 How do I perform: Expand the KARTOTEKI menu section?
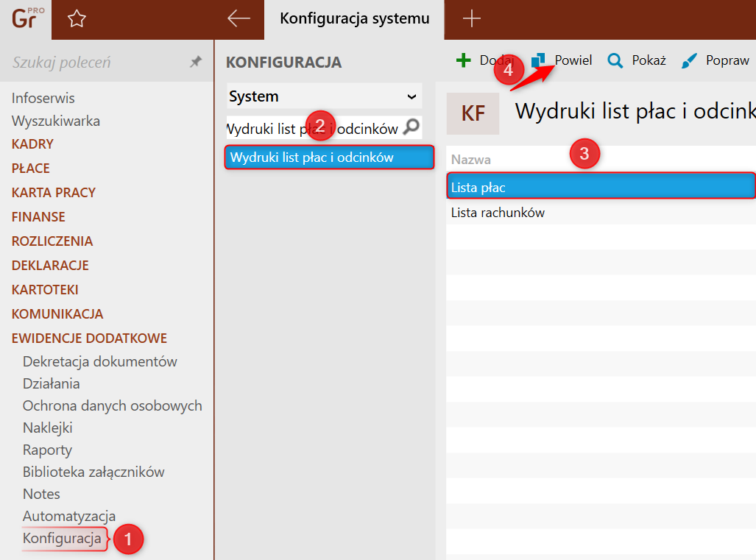[45, 290]
